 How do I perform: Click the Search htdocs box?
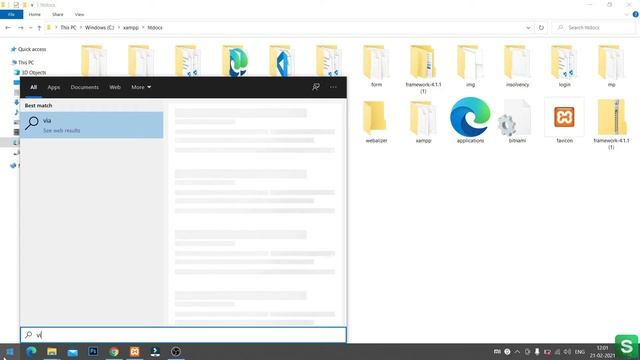point(594,28)
